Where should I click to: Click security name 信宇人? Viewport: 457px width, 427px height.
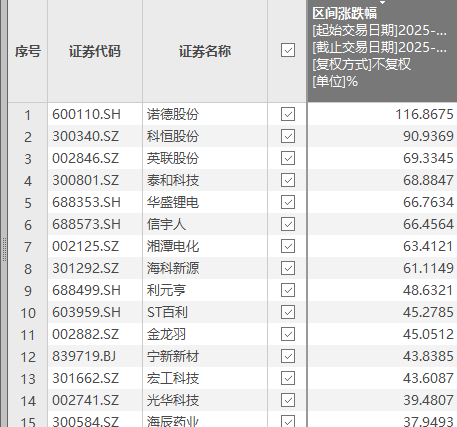coord(166,225)
